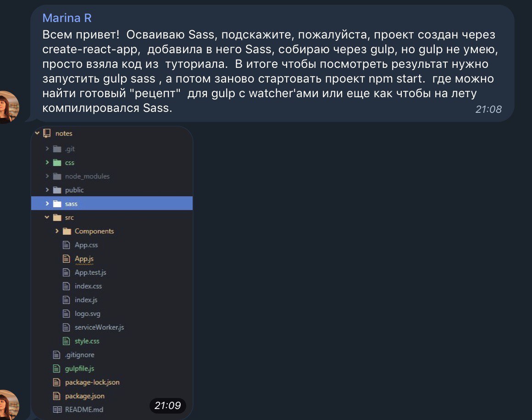This screenshot has width=532, height=420.
Task: Select the node_modules label
Action: pyautogui.click(x=87, y=177)
